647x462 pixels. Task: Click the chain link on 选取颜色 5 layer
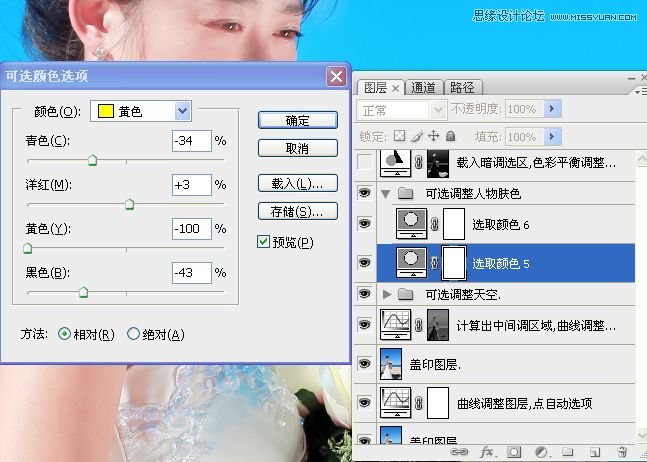[x=434, y=263]
